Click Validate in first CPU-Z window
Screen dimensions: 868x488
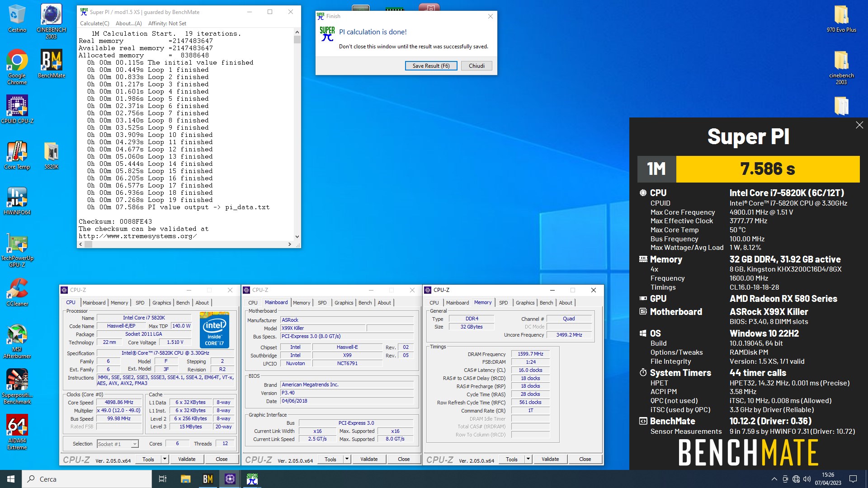[x=187, y=459]
